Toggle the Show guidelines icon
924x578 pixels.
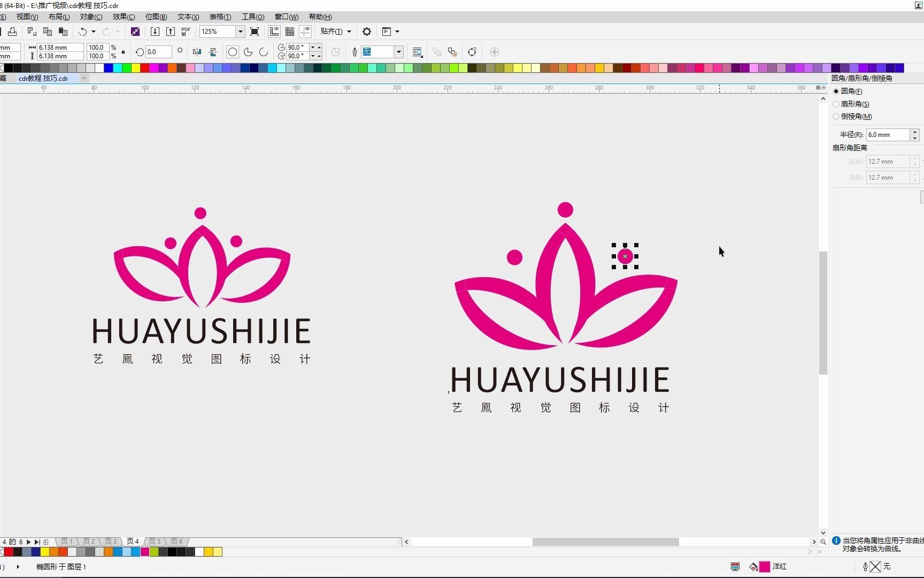[305, 32]
